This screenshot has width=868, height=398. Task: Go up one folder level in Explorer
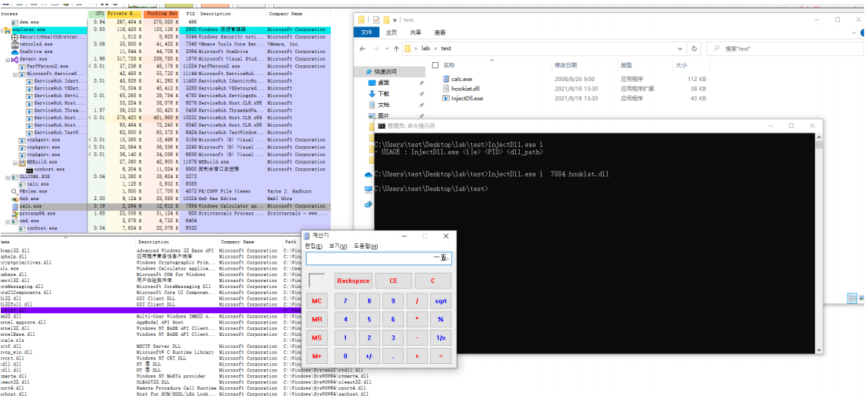396,49
